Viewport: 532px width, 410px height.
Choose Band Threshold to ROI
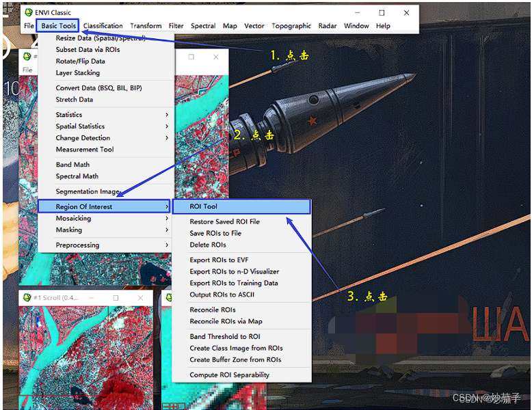[x=241, y=336]
